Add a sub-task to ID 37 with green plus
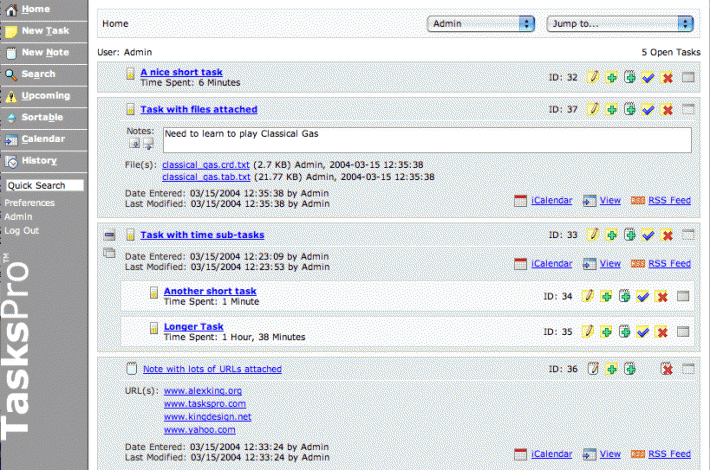This screenshot has width=710, height=470. coord(611,110)
